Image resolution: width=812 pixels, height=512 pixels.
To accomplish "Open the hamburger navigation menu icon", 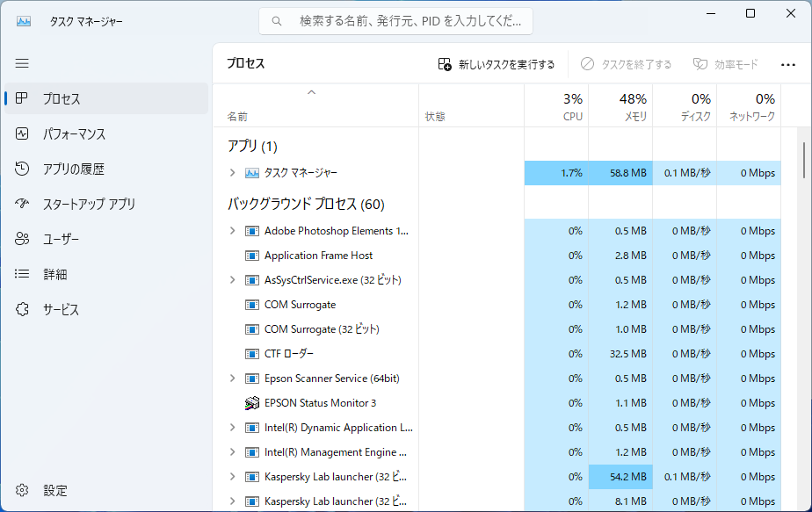I will pos(22,64).
